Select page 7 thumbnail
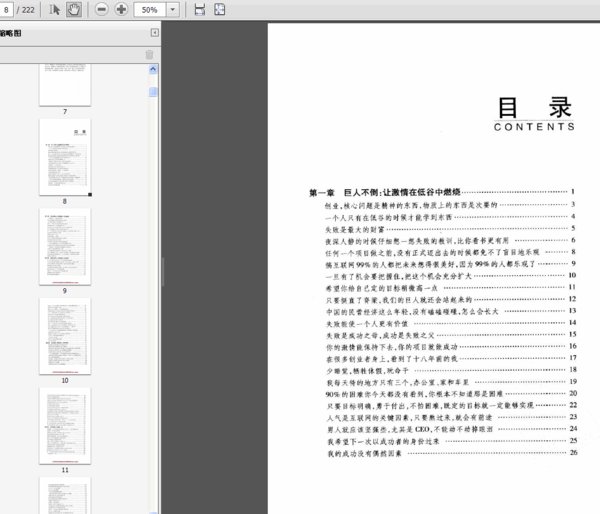 click(x=65, y=85)
